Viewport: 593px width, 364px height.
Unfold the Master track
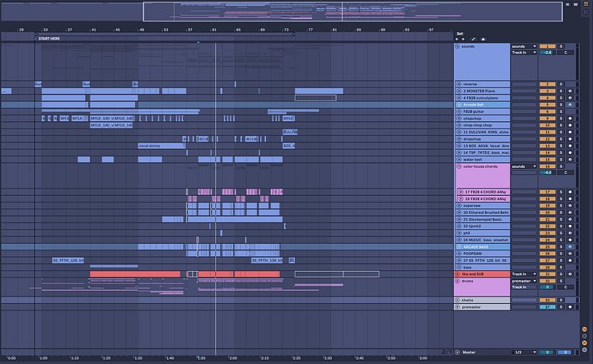459,352
